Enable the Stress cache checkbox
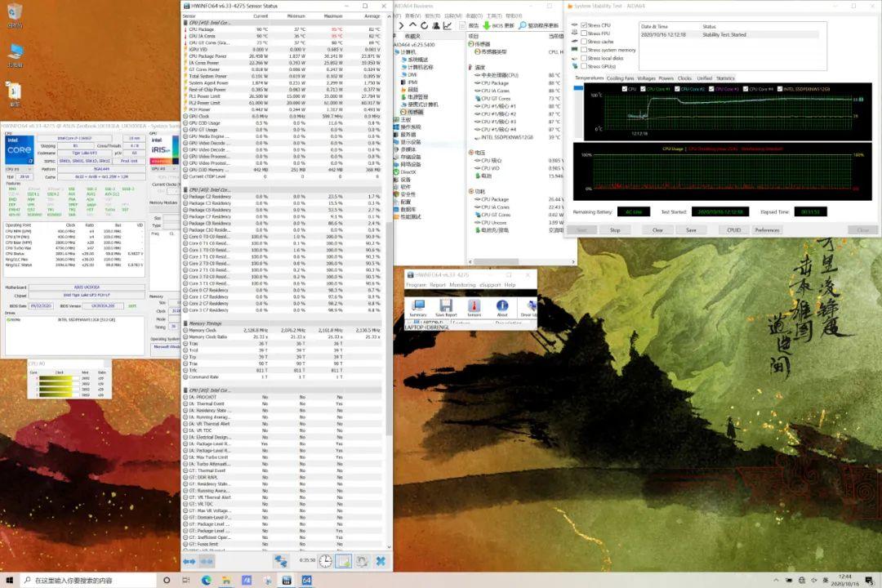This screenshot has height=588, width=882. (x=584, y=42)
